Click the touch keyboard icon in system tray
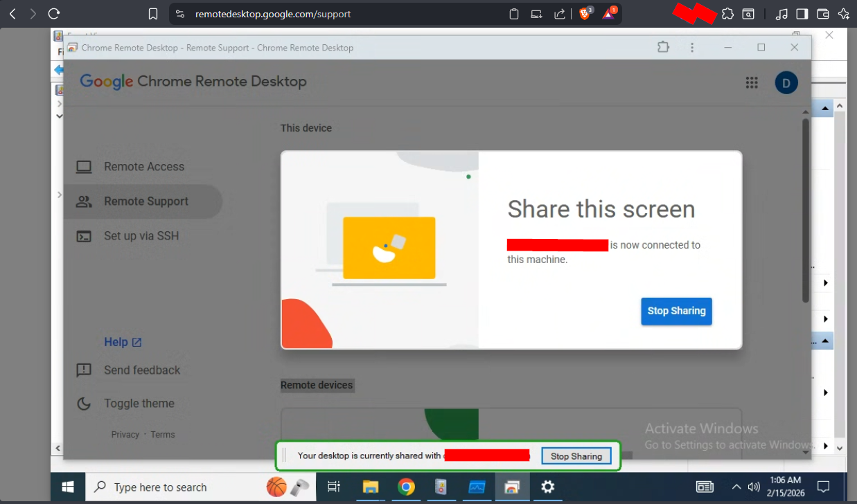 [x=705, y=487]
